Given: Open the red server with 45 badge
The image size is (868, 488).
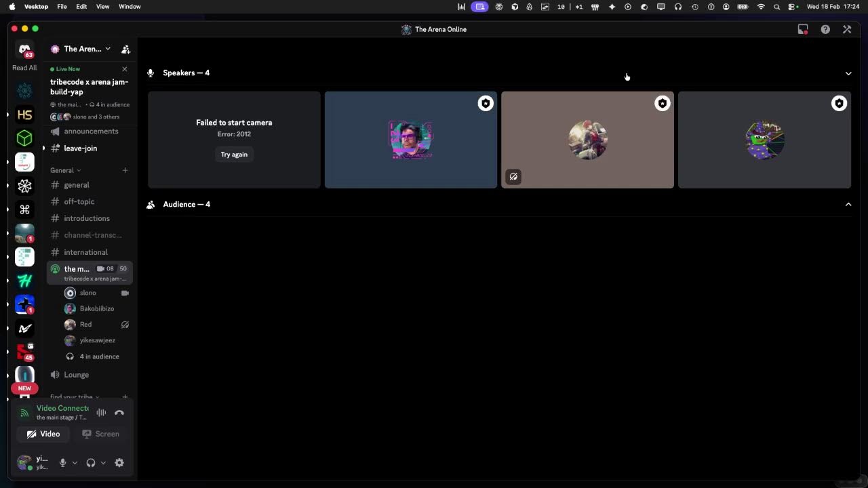Looking at the screenshot, I should [x=24, y=352].
